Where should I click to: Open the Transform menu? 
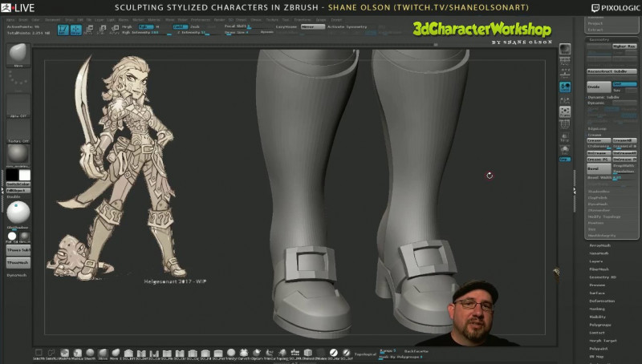click(303, 19)
